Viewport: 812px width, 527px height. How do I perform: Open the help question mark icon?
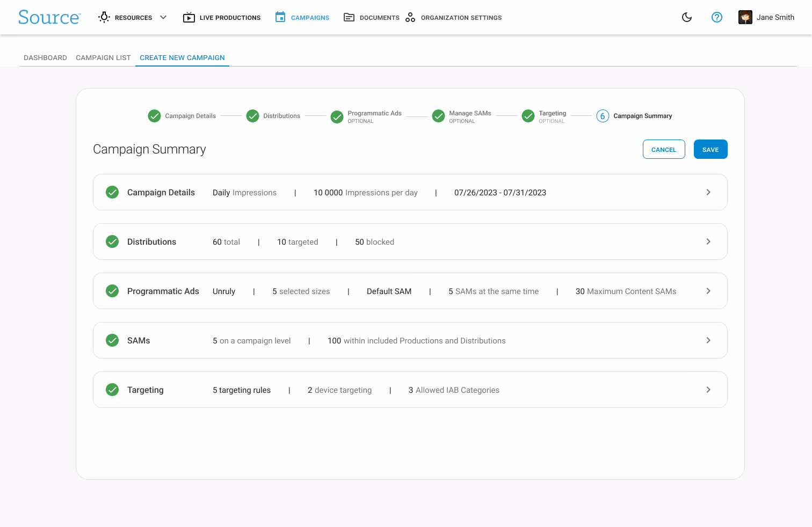click(x=717, y=17)
